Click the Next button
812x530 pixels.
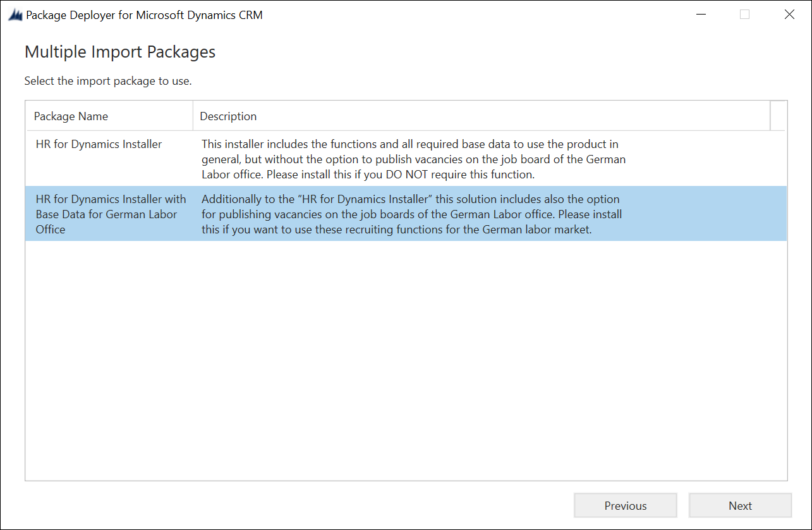[x=740, y=505]
